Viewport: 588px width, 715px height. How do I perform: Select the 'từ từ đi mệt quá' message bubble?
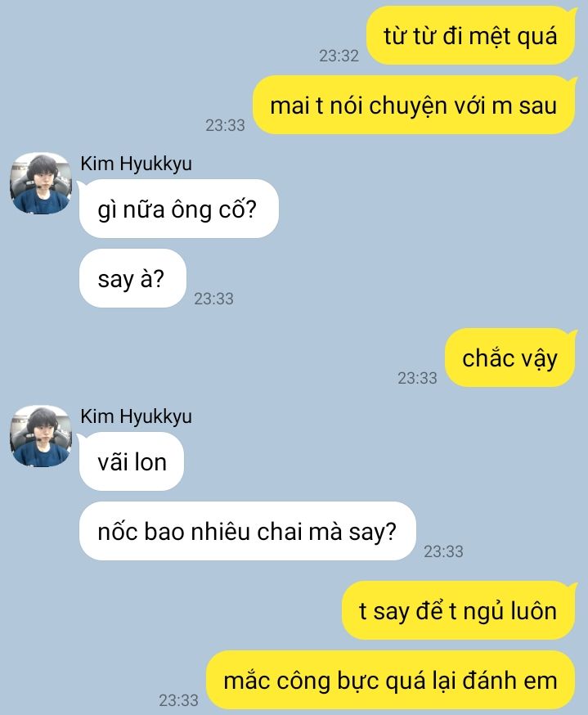470,35
